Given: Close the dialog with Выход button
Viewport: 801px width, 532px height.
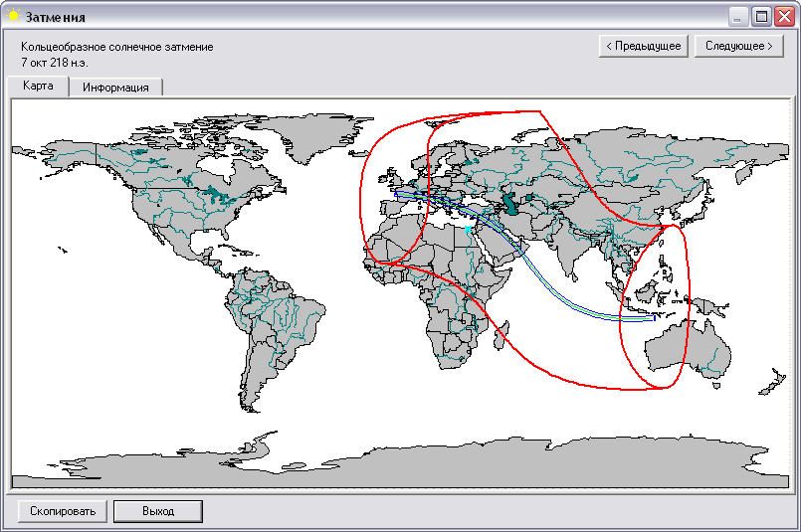Looking at the screenshot, I should (x=158, y=511).
